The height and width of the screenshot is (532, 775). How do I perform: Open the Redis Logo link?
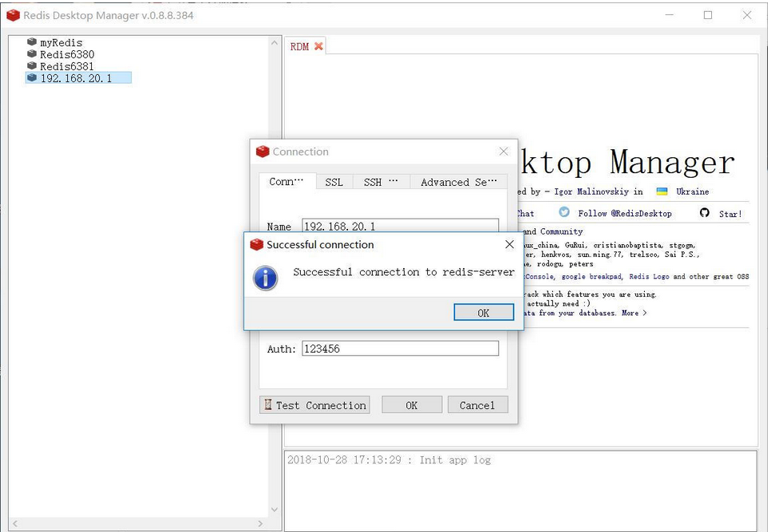(x=649, y=277)
